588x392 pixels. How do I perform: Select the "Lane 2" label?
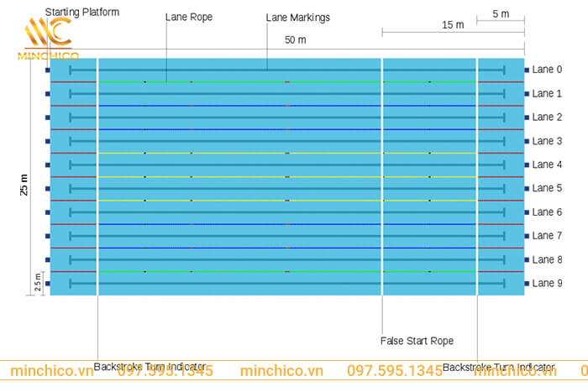point(547,118)
